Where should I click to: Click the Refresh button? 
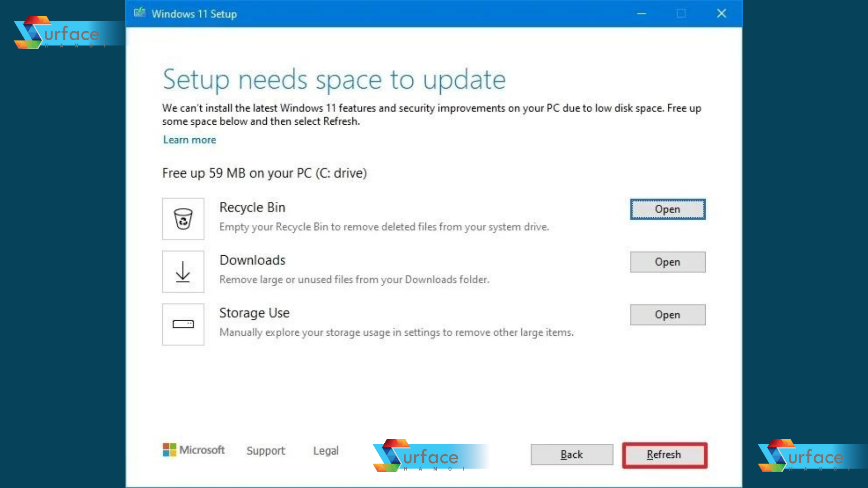click(665, 455)
